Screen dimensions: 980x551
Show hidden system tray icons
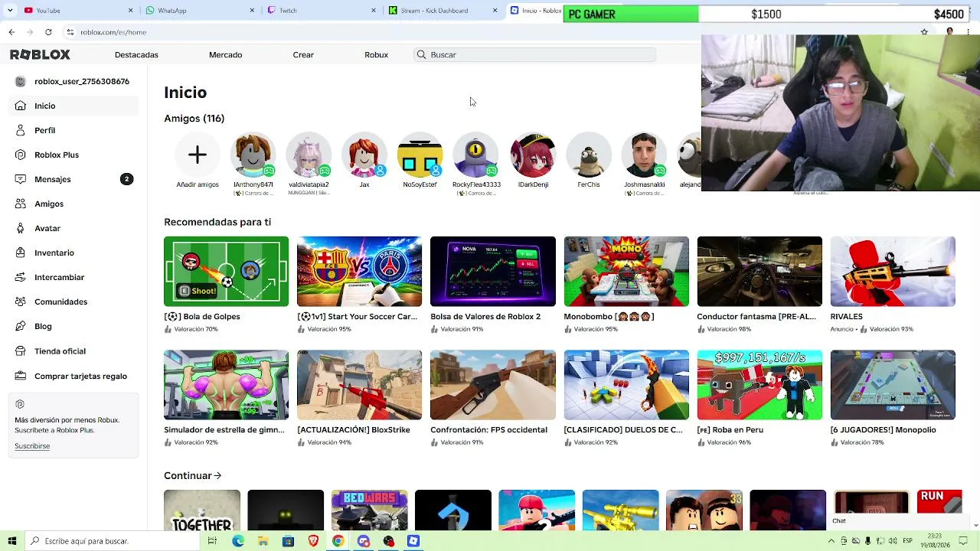(x=831, y=541)
